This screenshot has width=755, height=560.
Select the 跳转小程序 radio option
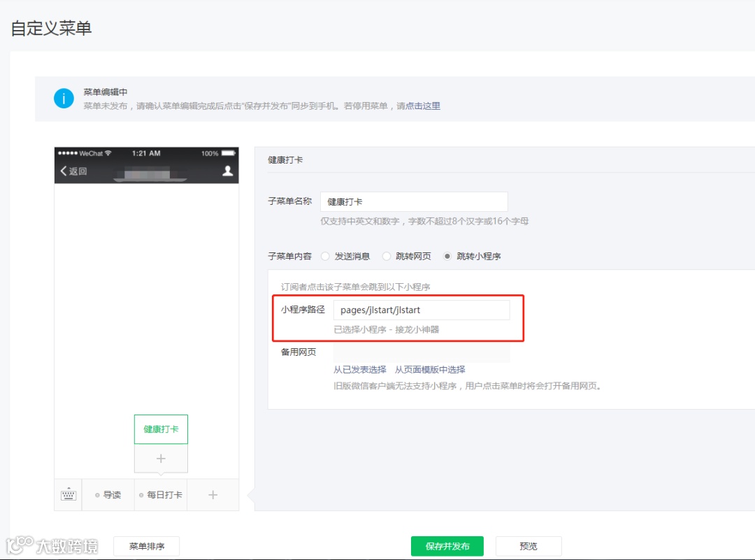(x=446, y=256)
